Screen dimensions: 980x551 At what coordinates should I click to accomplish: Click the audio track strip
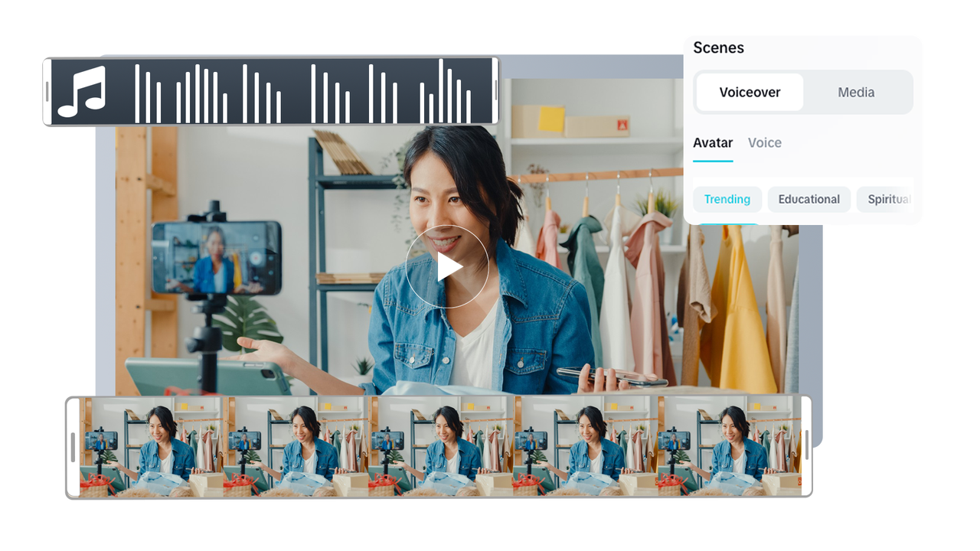(268, 92)
